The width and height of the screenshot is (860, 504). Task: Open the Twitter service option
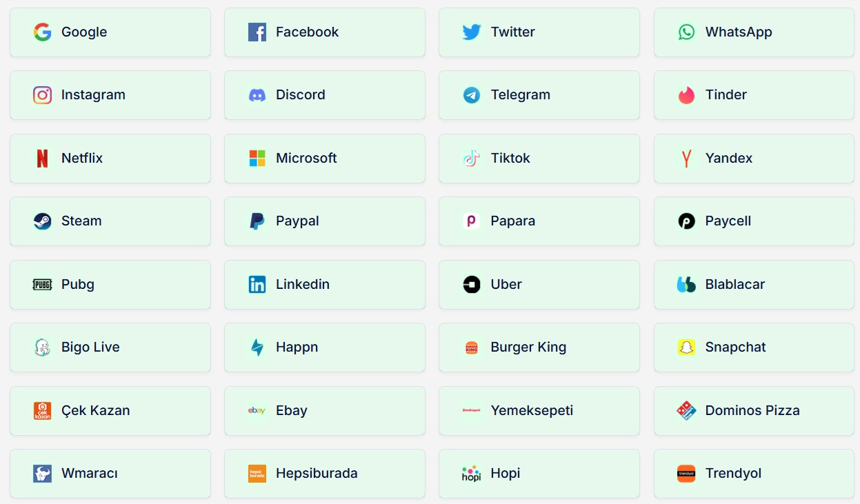point(539,32)
